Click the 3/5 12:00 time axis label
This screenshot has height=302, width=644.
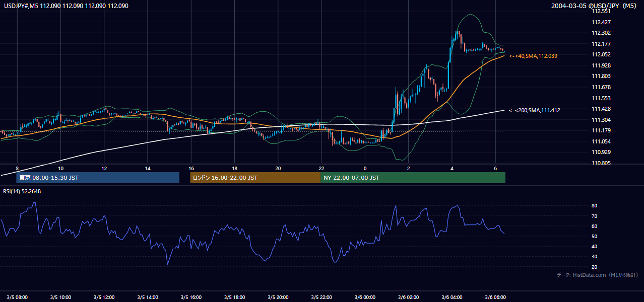tap(104, 297)
